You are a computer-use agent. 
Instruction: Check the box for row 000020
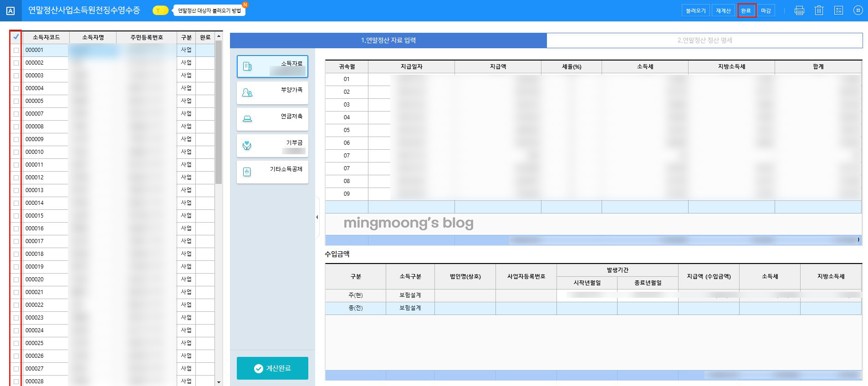coord(16,279)
